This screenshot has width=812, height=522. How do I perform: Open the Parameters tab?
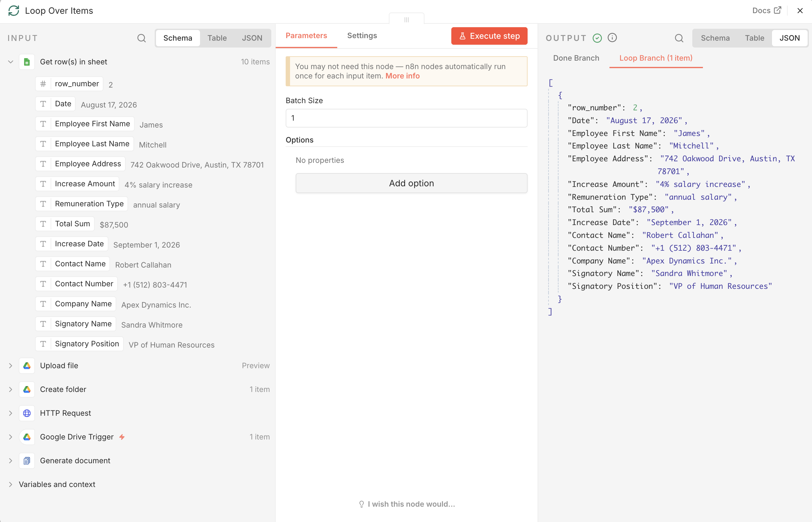click(306, 36)
